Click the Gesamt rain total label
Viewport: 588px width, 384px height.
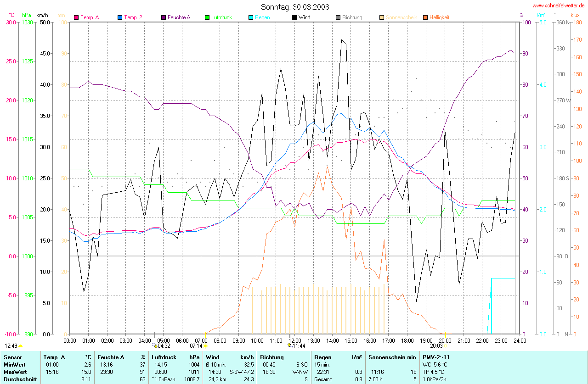(323, 379)
